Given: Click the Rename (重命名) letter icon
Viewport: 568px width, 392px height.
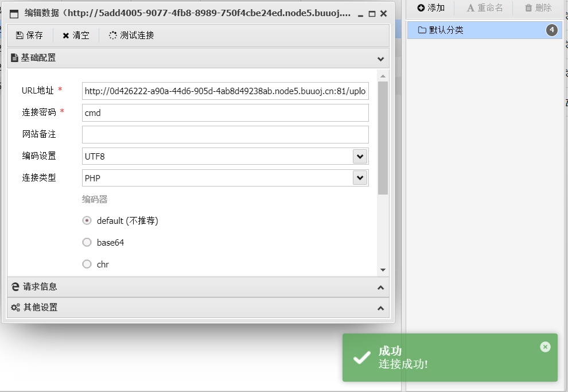Looking at the screenshot, I should [x=470, y=8].
